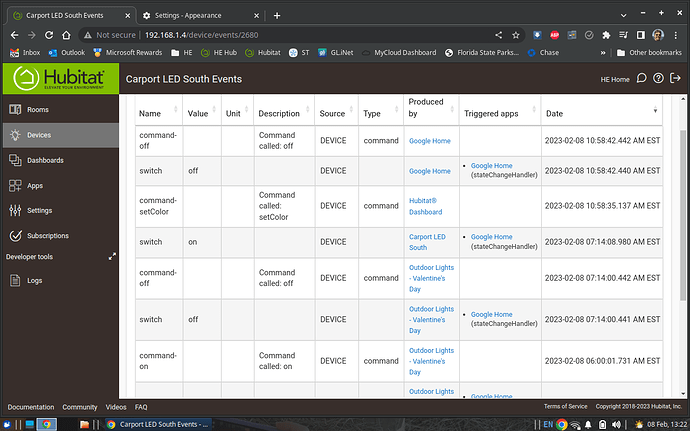Share this page using the share icon
This screenshot has width=690, height=431.
pos(499,35)
